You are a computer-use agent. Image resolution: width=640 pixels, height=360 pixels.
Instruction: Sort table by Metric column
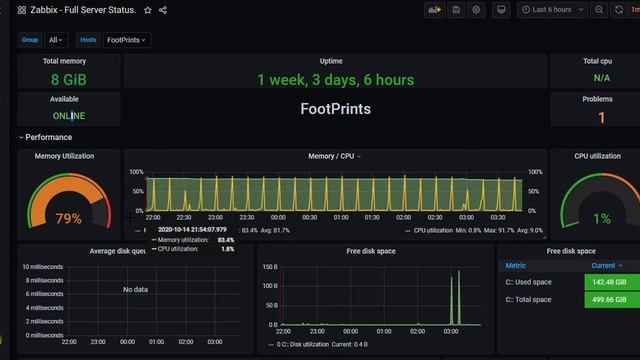[x=516, y=265]
